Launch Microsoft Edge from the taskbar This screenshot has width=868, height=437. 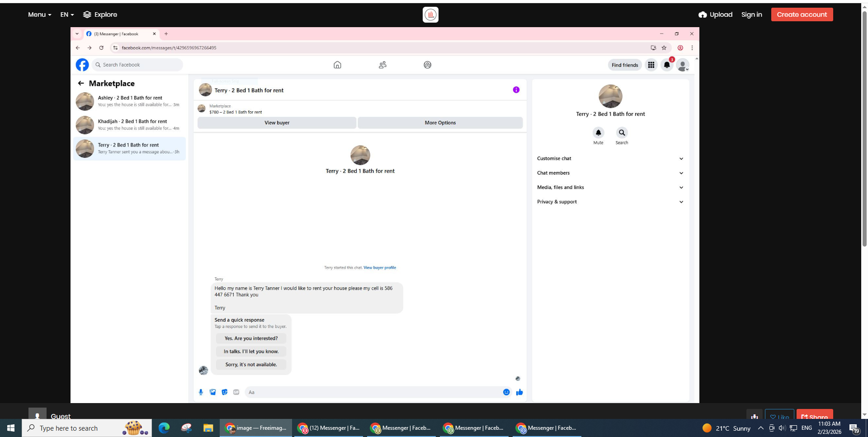[164, 428]
